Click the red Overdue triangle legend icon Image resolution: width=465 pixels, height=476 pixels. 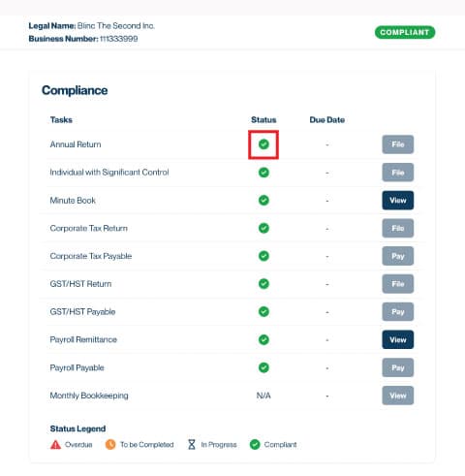point(55,445)
